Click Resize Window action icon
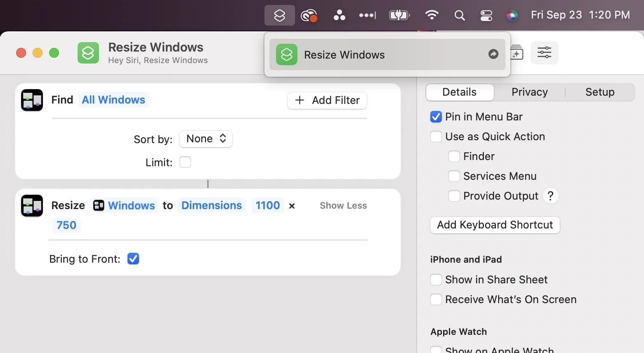This screenshot has height=353, width=644. [x=32, y=206]
